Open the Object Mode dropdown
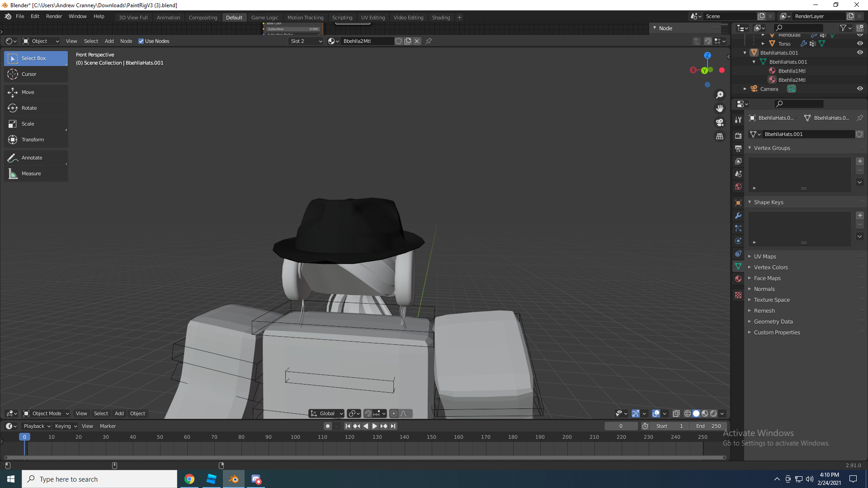 [45, 413]
